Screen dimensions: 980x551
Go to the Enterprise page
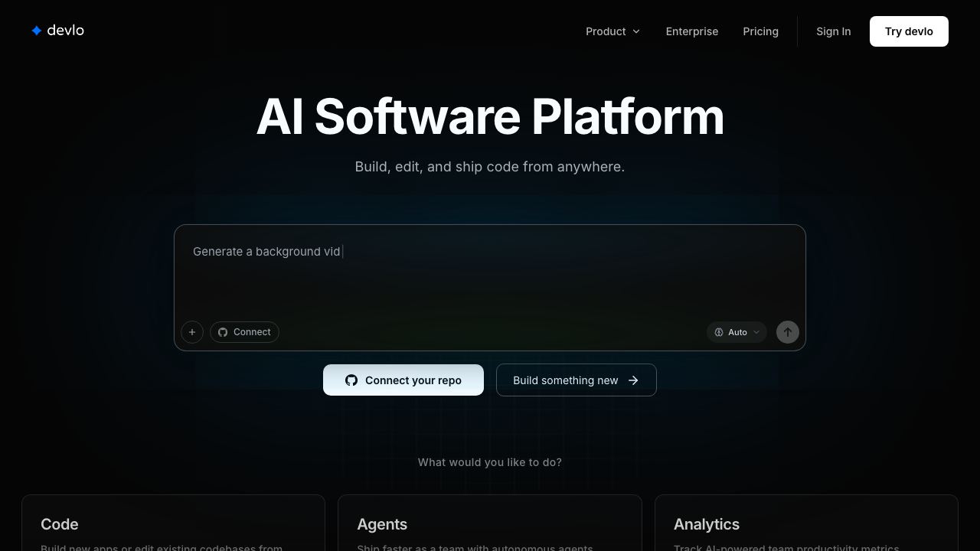coord(692,31)
